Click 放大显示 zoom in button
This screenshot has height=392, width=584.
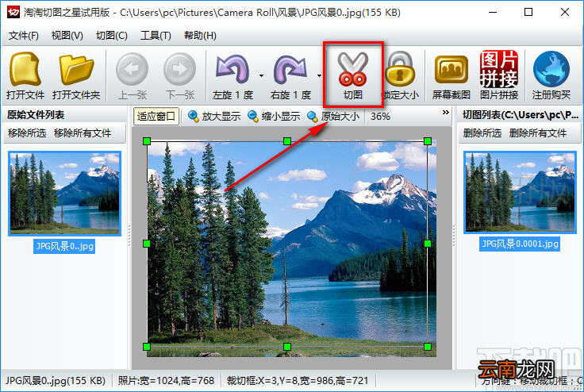coord(214,117)
